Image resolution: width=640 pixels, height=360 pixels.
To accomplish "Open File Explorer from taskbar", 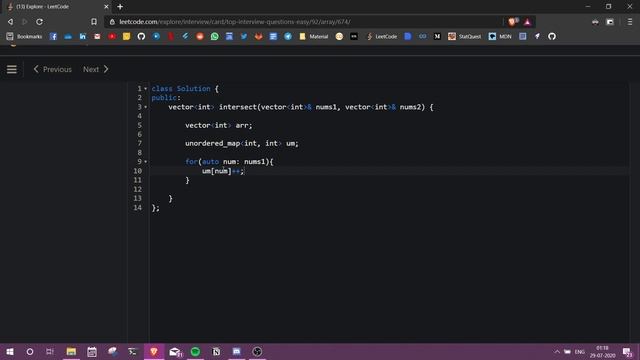I will (71, 351).
